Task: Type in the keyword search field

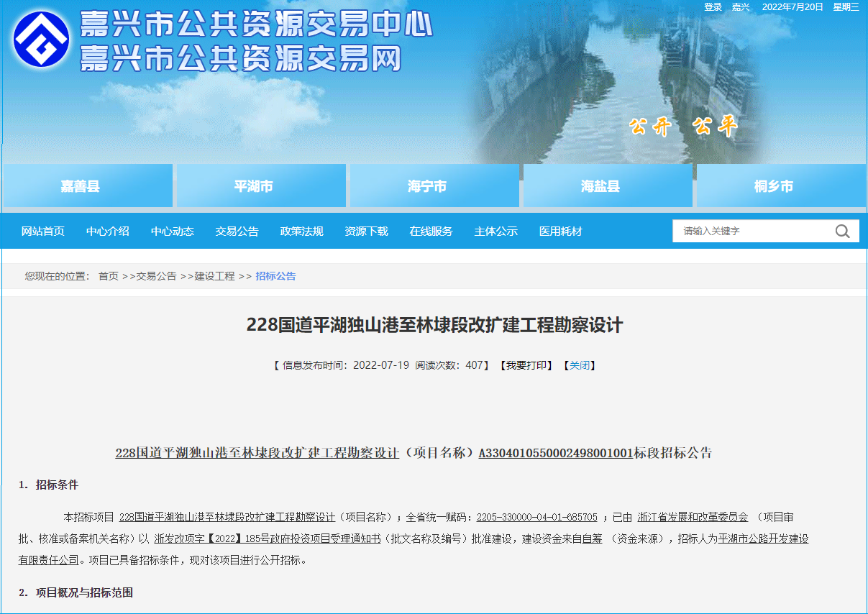Action: pyautogui.click(x=751, y=232)
